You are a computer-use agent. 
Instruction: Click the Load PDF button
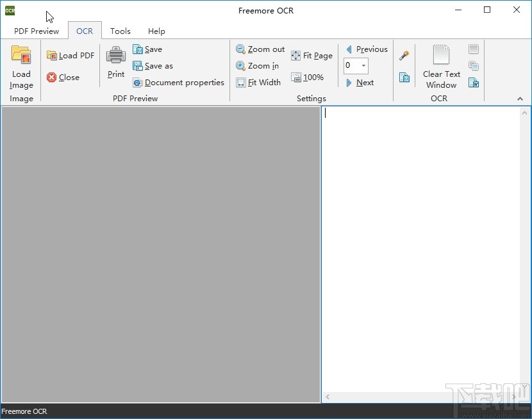coord(71,56)
